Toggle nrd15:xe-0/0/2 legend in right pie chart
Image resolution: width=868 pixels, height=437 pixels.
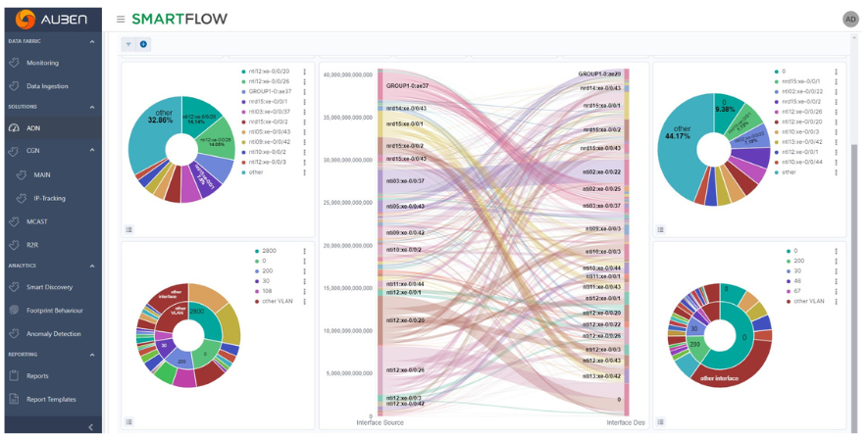click(x=796, y=102)
